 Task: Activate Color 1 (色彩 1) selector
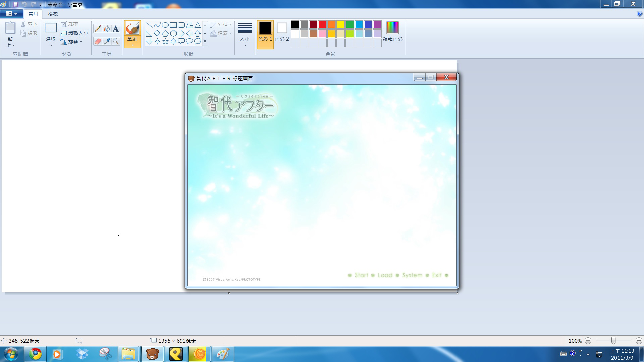tap(265, 34)
